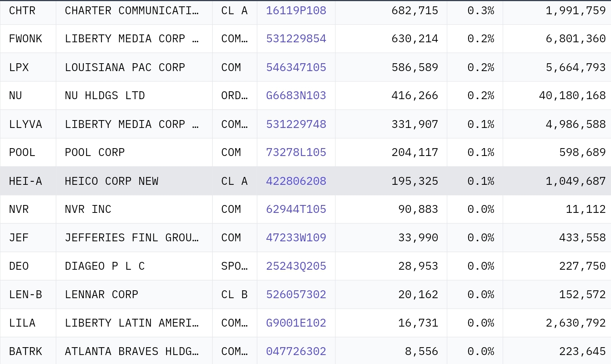Click value 586,589 in LPX row
Image resolution: width=611 pixels, height=364 pixels.
click(x=415, y=67)
